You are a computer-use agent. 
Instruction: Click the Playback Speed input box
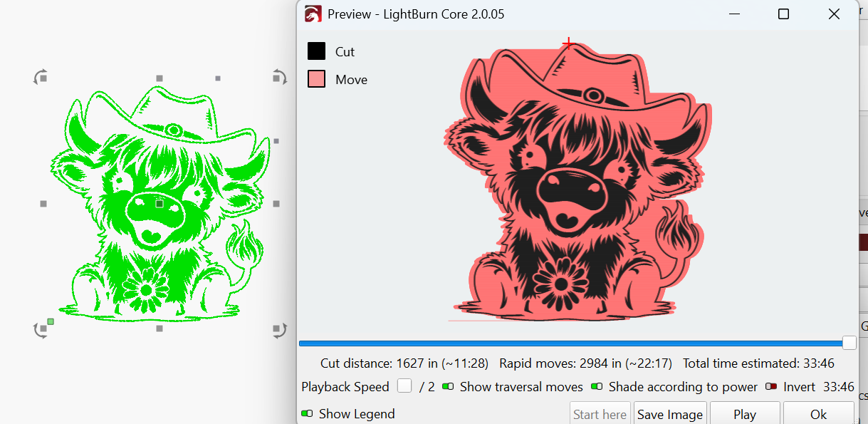pos(404,386)
